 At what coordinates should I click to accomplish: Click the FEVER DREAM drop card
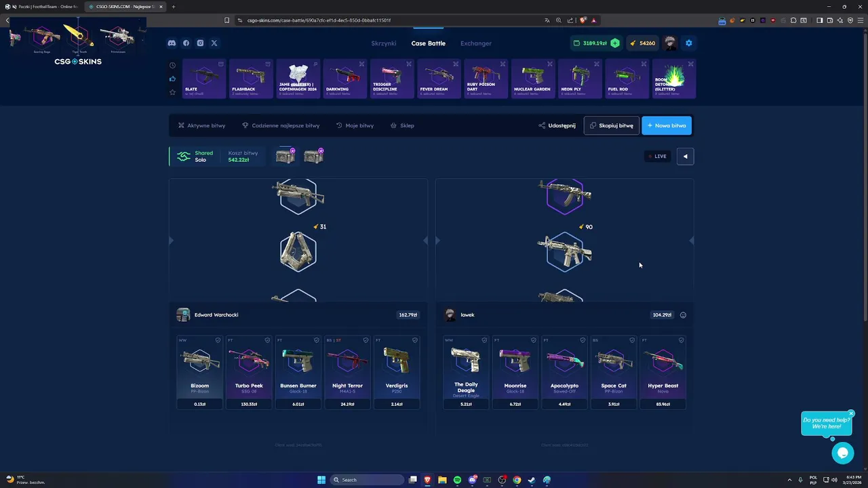pyautogui.click(x=439, y=79)
